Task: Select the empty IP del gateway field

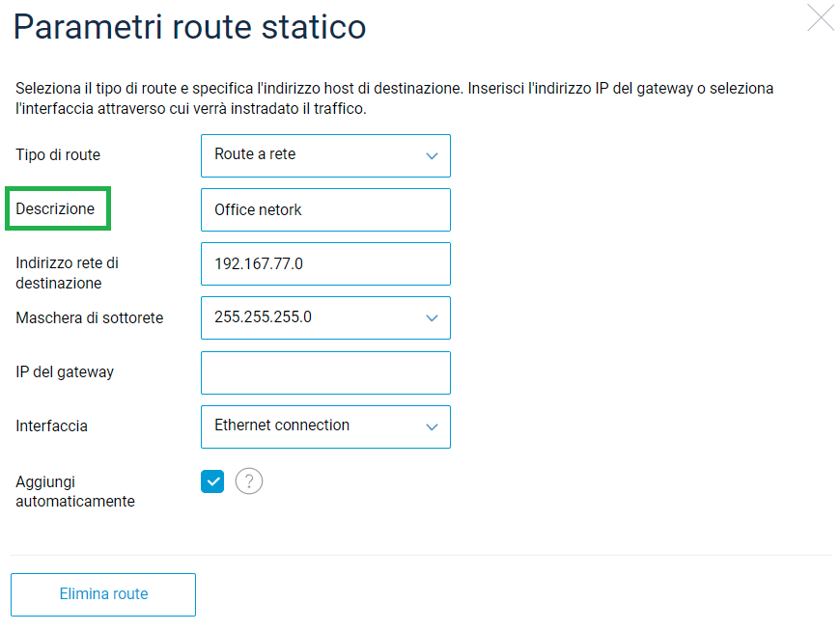Action: click(324, 372)
